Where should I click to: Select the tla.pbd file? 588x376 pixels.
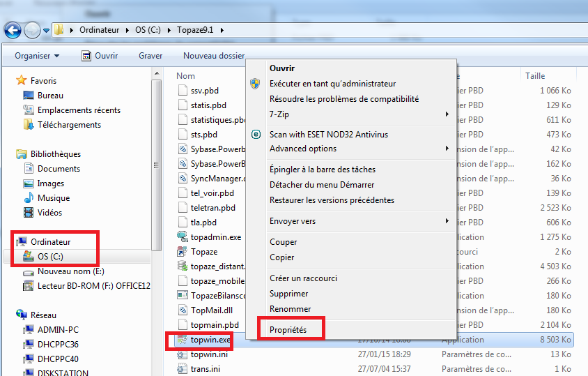[203, 223]
